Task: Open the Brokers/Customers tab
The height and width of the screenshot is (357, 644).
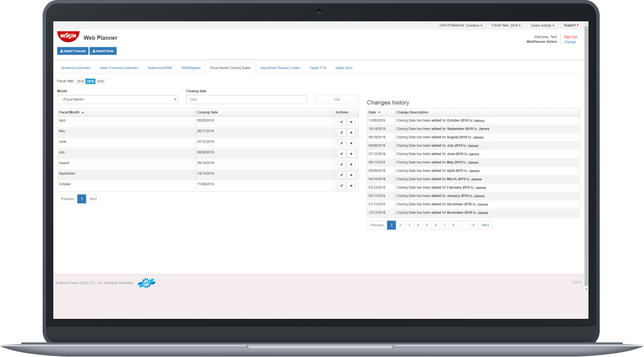Action: [x=75, y=67]
